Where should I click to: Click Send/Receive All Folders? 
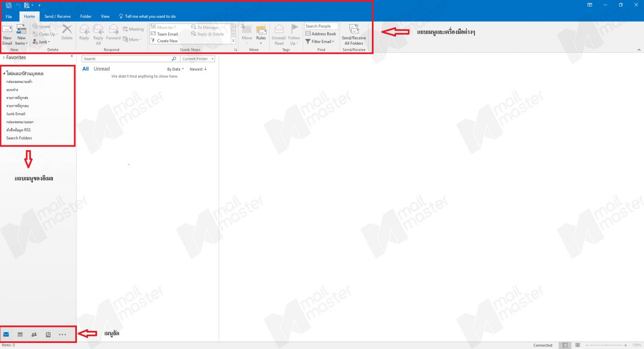coord(354,35)
